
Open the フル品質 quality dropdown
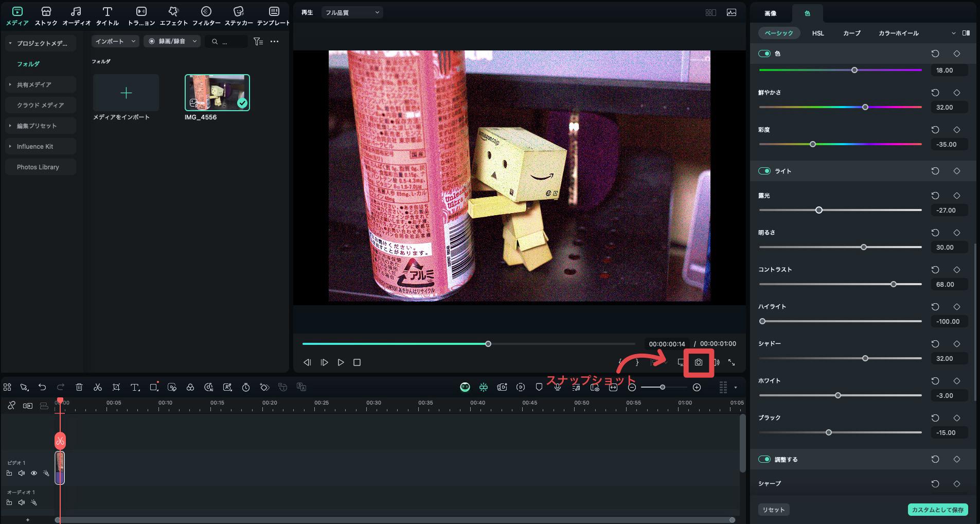[352, 12]
